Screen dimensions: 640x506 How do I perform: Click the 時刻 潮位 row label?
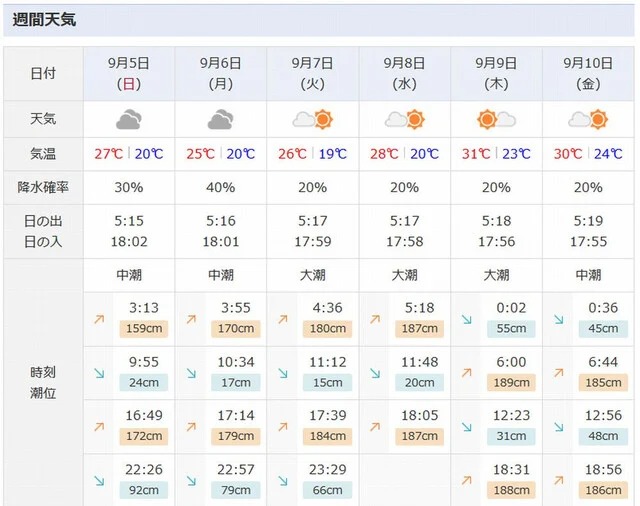coord(43,382)
